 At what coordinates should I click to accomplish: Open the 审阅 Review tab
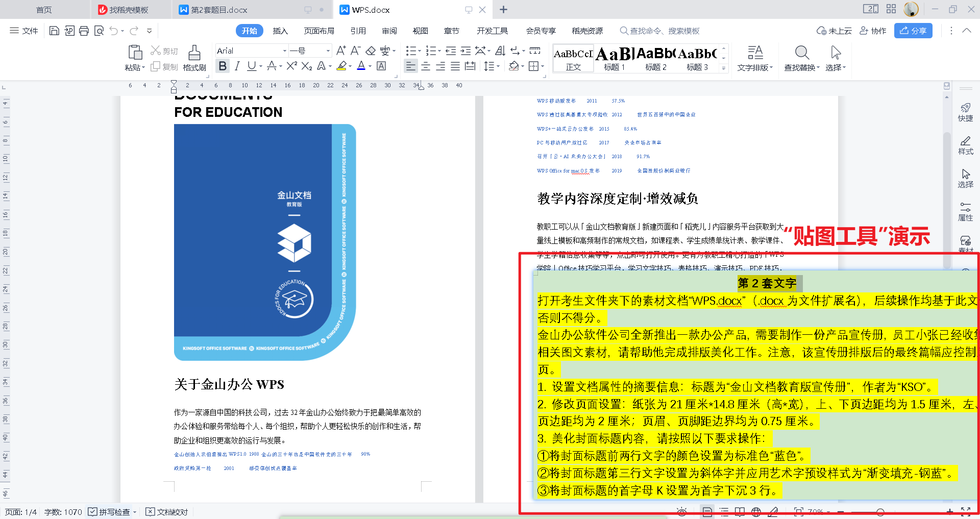click(x=389, y=31)
